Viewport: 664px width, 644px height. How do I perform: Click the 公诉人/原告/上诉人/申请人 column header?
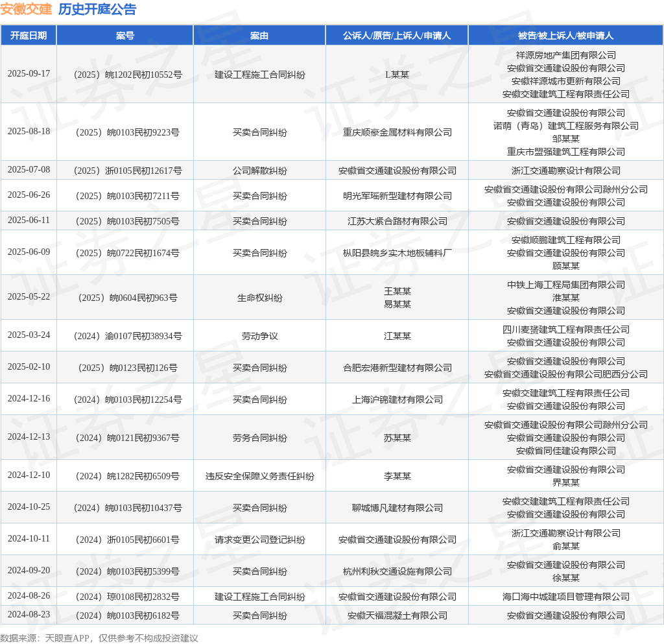[397, 36]
